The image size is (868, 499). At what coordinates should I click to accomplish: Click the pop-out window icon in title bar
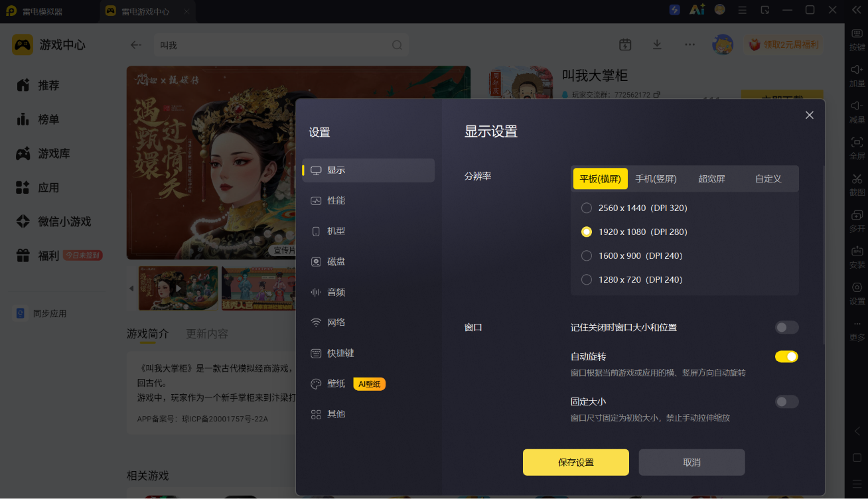pos(765,10)
